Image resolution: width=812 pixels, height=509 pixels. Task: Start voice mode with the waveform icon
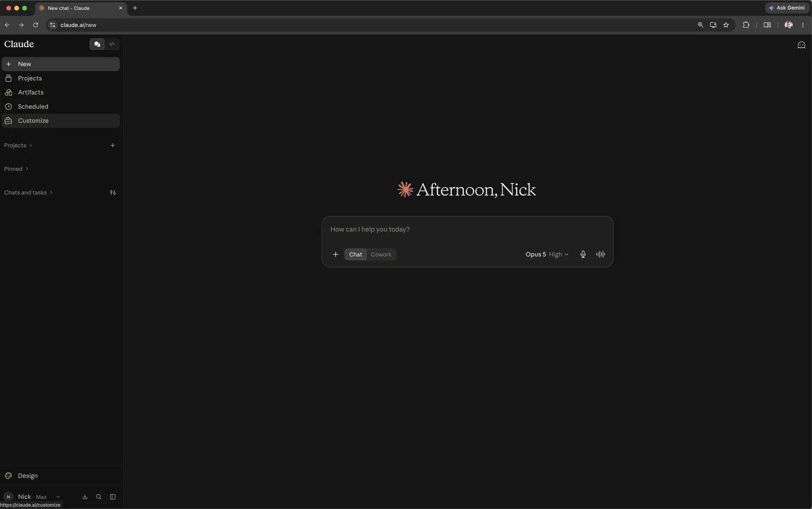click(600, 254)
